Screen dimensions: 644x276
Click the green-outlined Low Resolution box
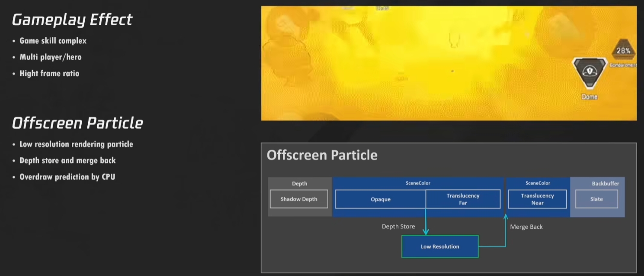(x=440, y=246)
